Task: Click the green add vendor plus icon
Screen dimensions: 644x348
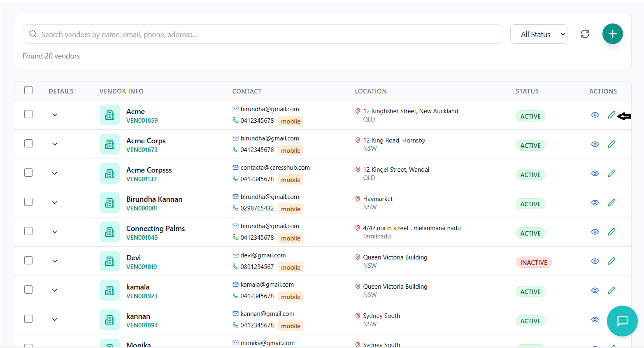Action: point(612,34)
